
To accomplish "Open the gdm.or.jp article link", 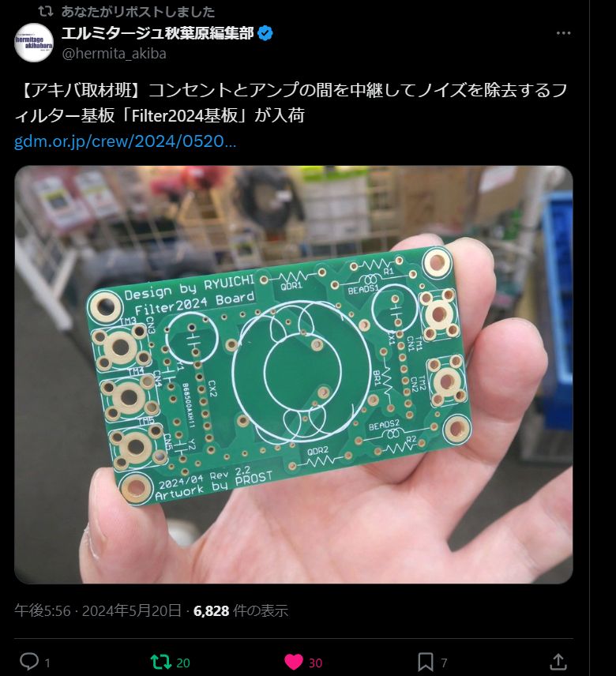I will 125,141.
